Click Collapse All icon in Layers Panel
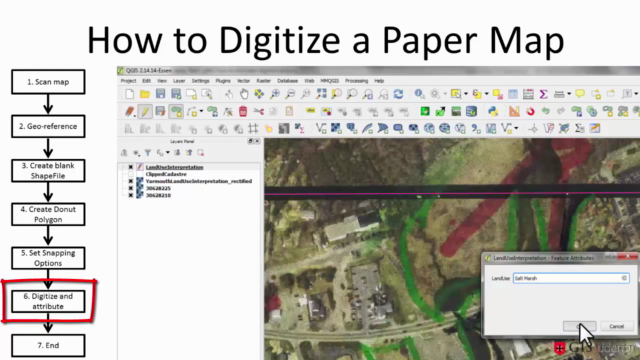Image resolution: width=640 pixels, height=360 pixels. coord(189,153)
